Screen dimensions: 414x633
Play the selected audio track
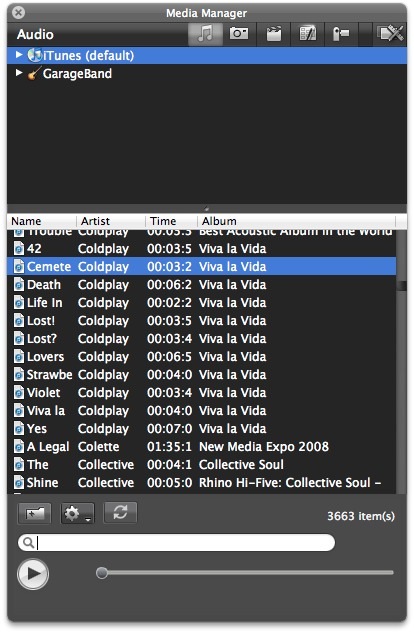(x=33, y=574)
